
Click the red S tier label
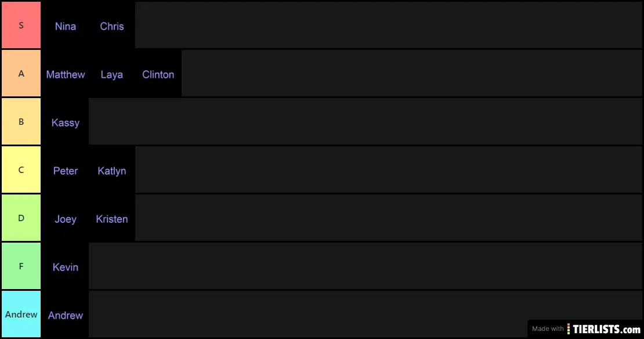point(21,25)
